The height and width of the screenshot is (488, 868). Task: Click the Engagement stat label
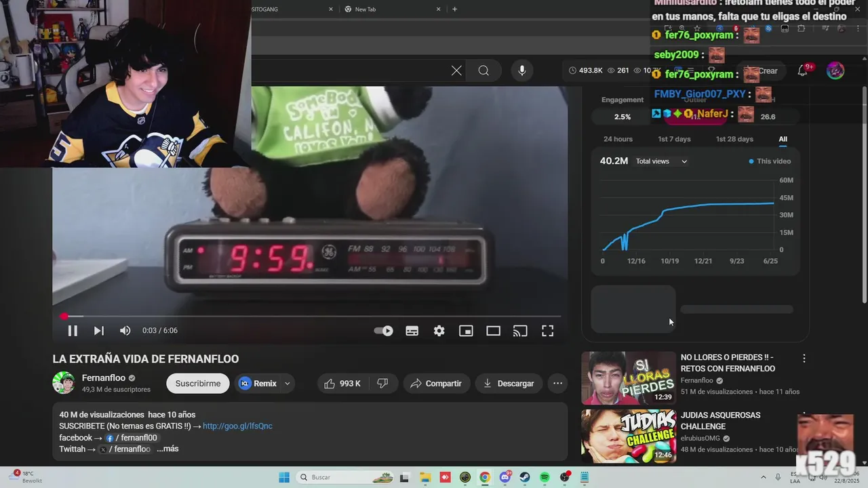click(x=623, y=100)
